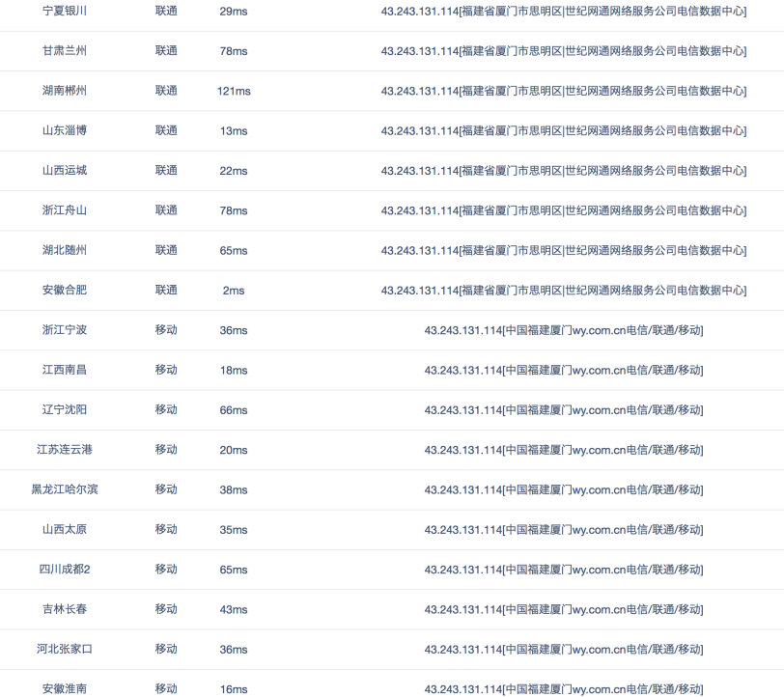
Task: Click the 121ms response time for 湖南郴州
Action: (x=234, y=91)
